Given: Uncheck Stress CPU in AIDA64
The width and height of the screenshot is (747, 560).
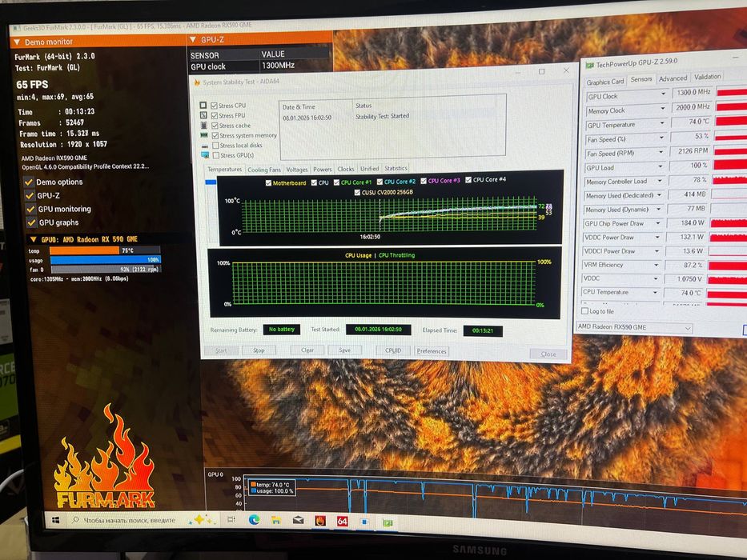Looking at the screenshot, I should [215, 106].
